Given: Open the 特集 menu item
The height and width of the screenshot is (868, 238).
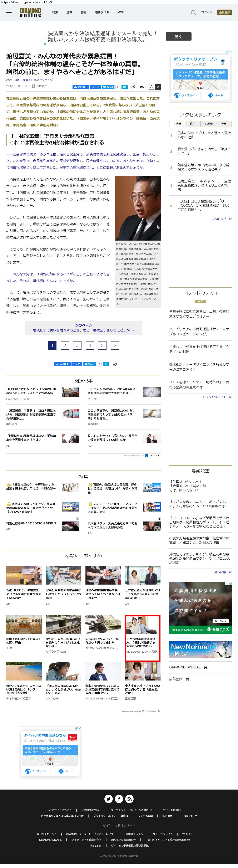Looking at the screenshot, I should pos(55,12).
